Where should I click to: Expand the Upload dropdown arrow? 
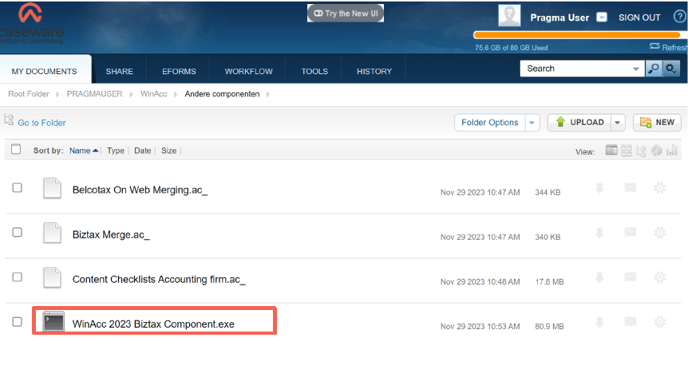[617, 123]
